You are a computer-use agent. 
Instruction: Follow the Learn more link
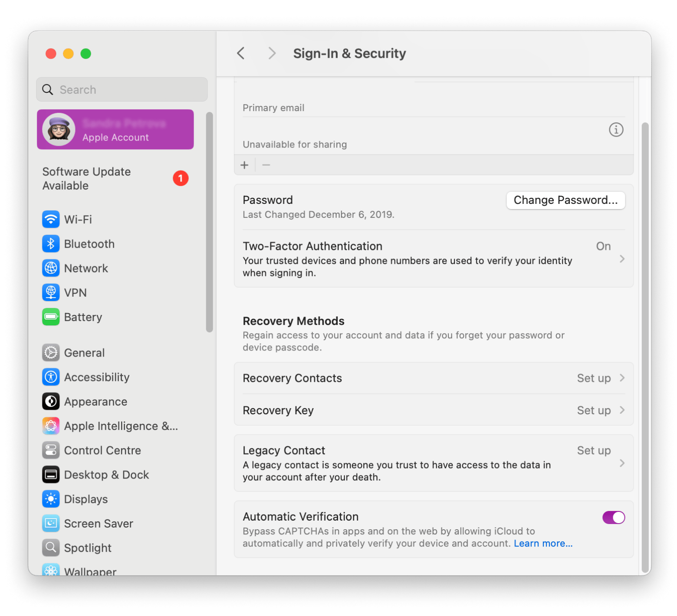coord(543,544)
